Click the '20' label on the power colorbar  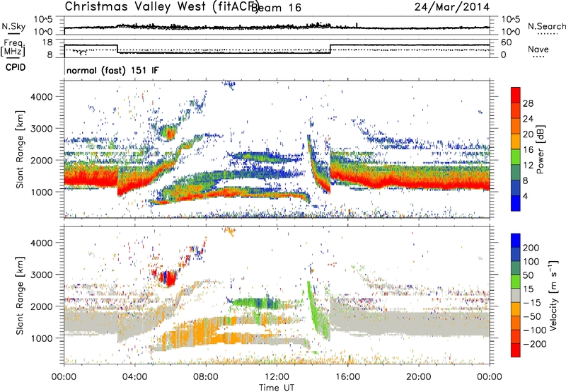528,134
